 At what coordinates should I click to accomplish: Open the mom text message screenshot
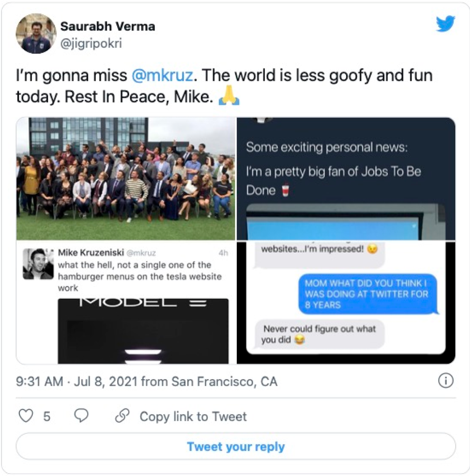point(346,303)
